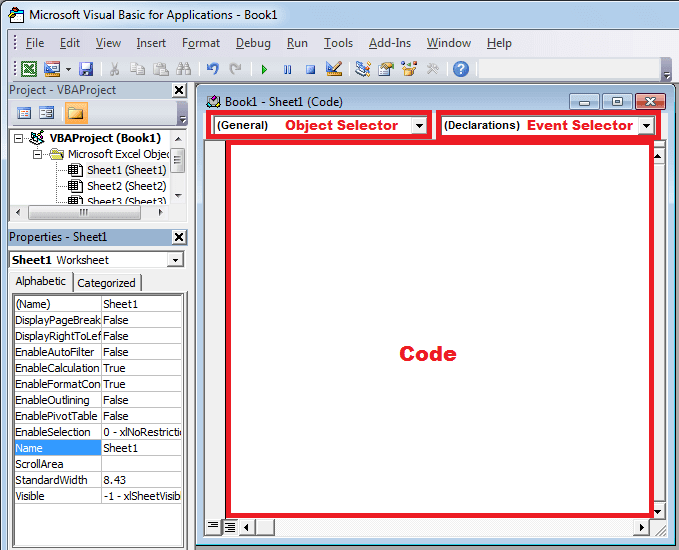Open the File menu

[35, 43]
